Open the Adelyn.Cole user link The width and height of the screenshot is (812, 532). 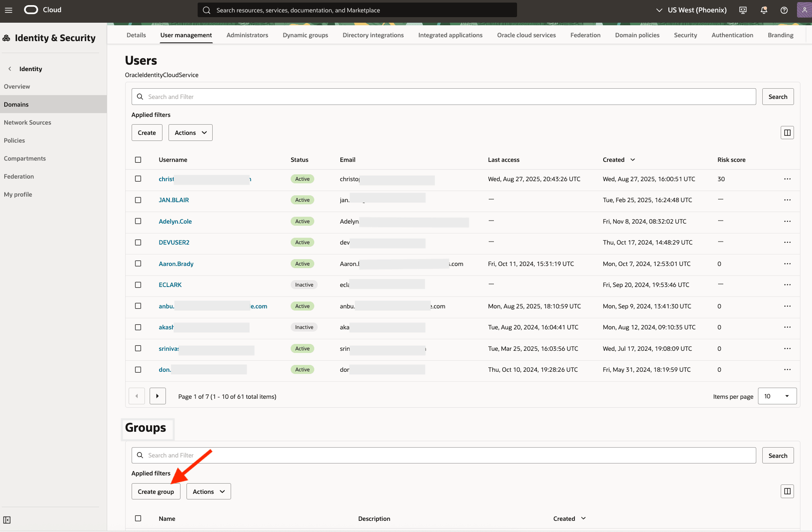pyautogui.click(x=175, y=221)
